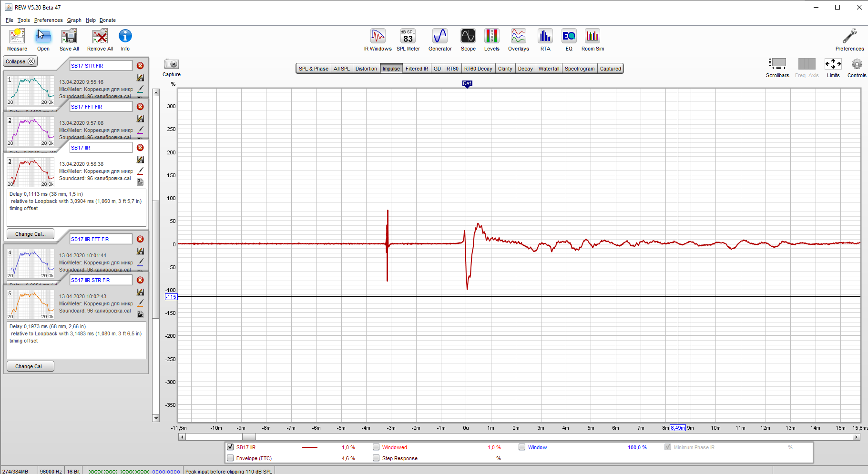The height and width of the screenshot is (474, 868).
Task: Toggle graph Scrollbars icon
Action: pyautogui.click(x=777, y=64)
